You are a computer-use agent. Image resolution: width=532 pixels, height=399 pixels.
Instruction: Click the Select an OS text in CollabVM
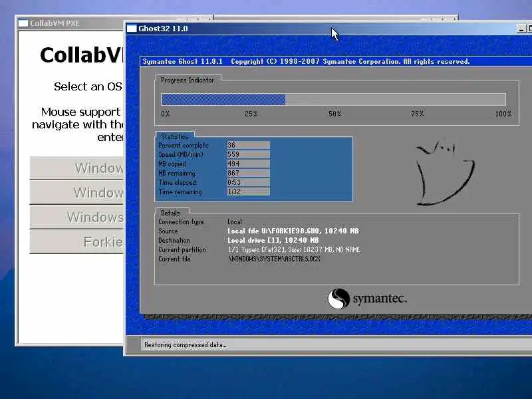pyautogui.click(x=88, y=86)
